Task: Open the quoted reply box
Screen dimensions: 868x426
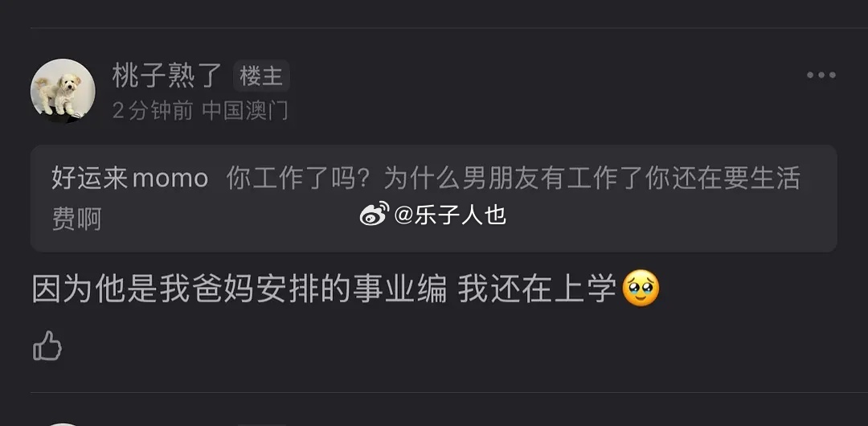Action: [x=433, y=199]
